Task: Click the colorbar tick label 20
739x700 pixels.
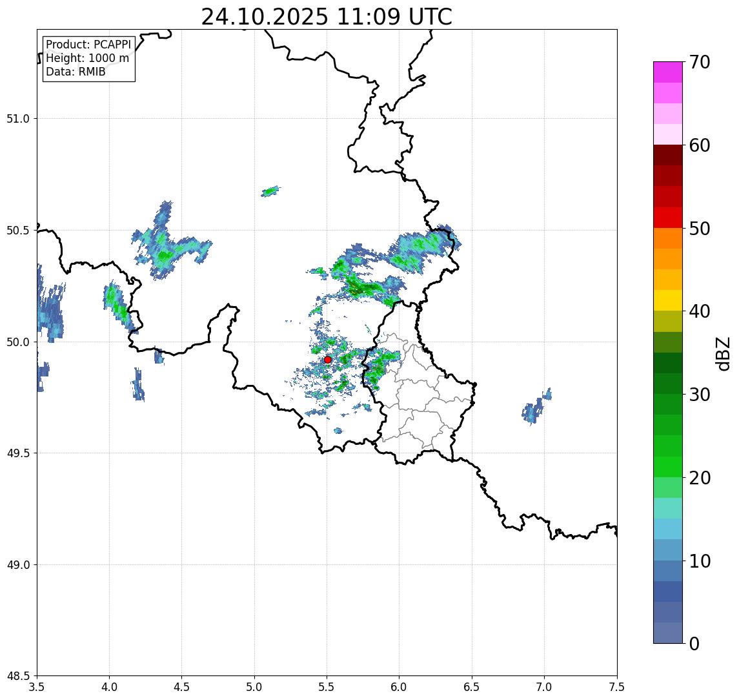Action: (699, 478)
